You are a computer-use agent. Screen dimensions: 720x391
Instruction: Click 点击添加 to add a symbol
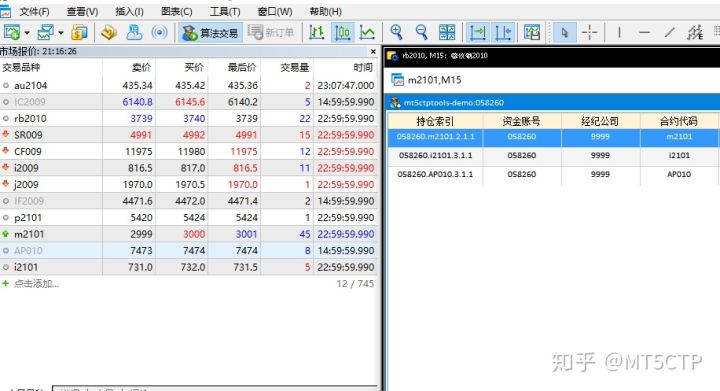[x=36, y=284]
